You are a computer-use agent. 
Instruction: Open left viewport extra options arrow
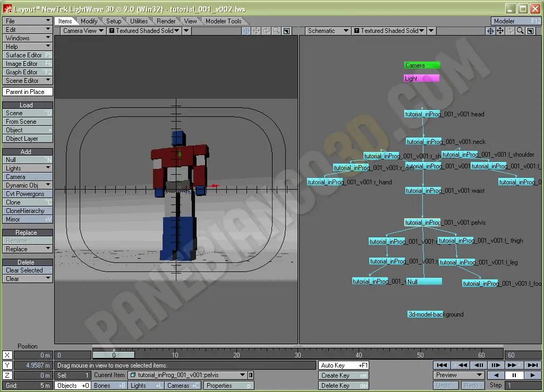click(x=186, y=31)
